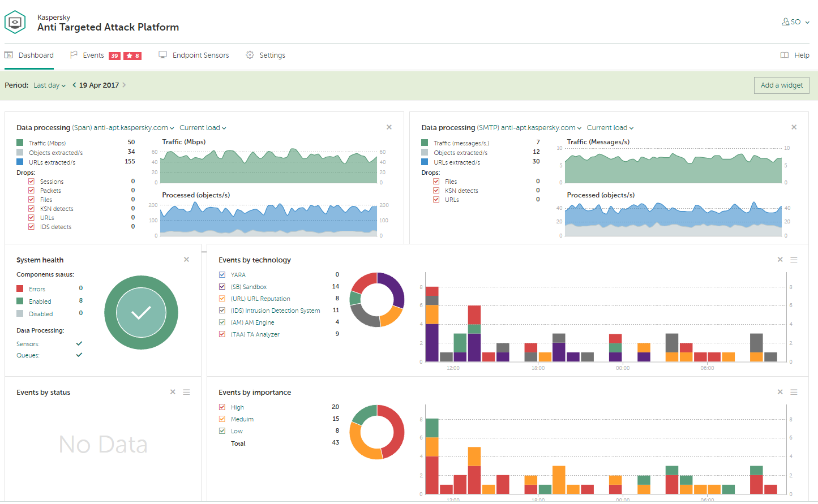
Task: Toggle the Packets drops checkbox
Action: pos(31,191)
